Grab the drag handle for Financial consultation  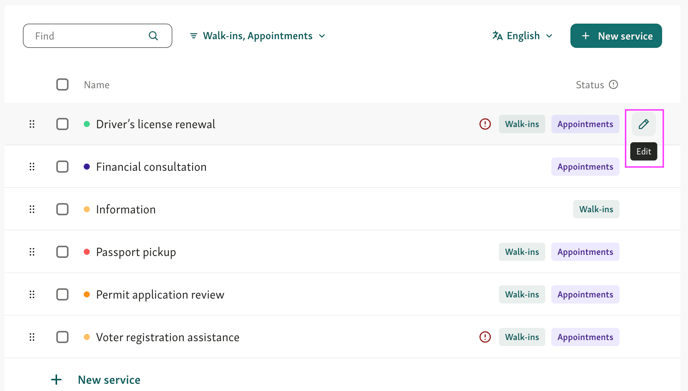pyautogui.click(x=32, y=167)
